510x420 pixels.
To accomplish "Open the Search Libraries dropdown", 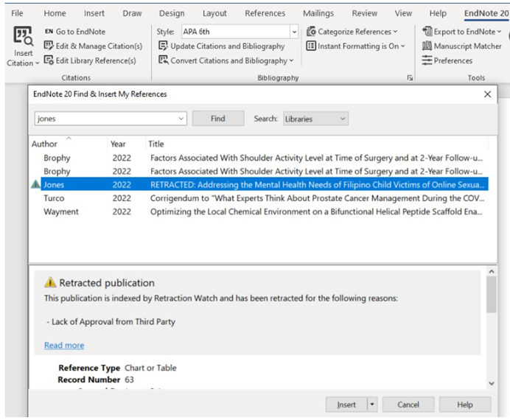I will pos(315,119).
